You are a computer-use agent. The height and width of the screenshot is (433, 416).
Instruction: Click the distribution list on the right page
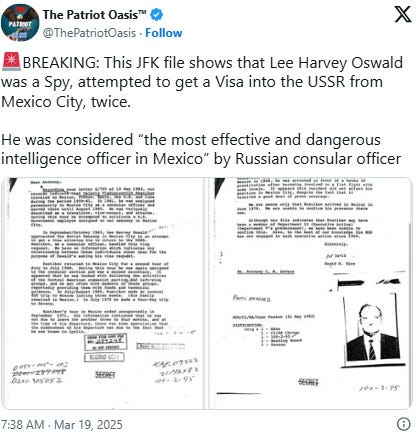[x=267, y=334]
